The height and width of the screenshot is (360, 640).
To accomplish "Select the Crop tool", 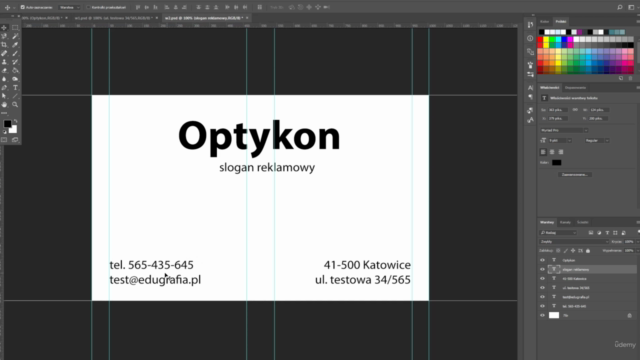I will point(4,45).
